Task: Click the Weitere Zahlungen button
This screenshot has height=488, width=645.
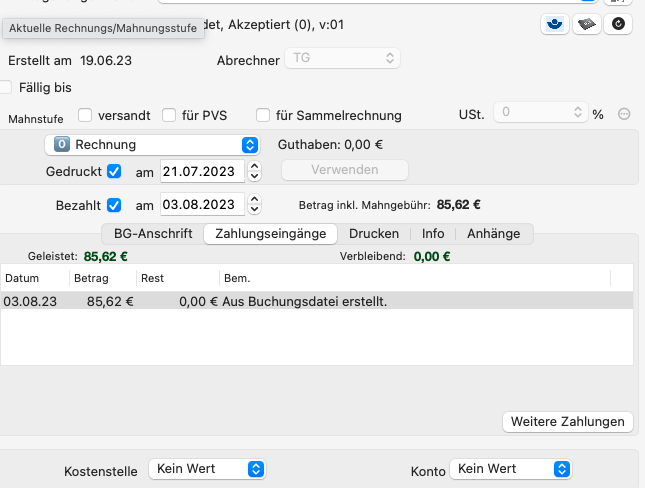Action: click(x=568, y=422)
